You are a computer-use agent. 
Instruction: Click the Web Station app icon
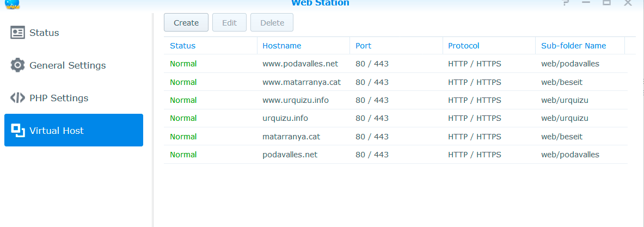11,3
